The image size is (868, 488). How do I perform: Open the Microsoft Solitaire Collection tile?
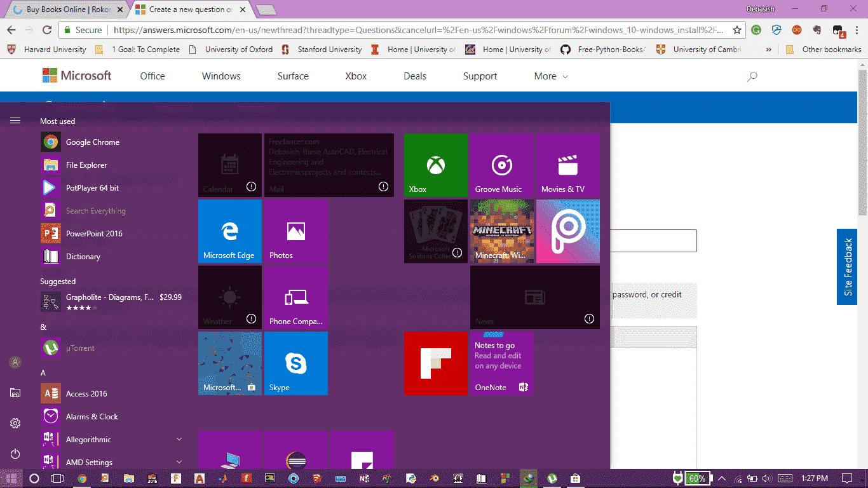(436, 231)
